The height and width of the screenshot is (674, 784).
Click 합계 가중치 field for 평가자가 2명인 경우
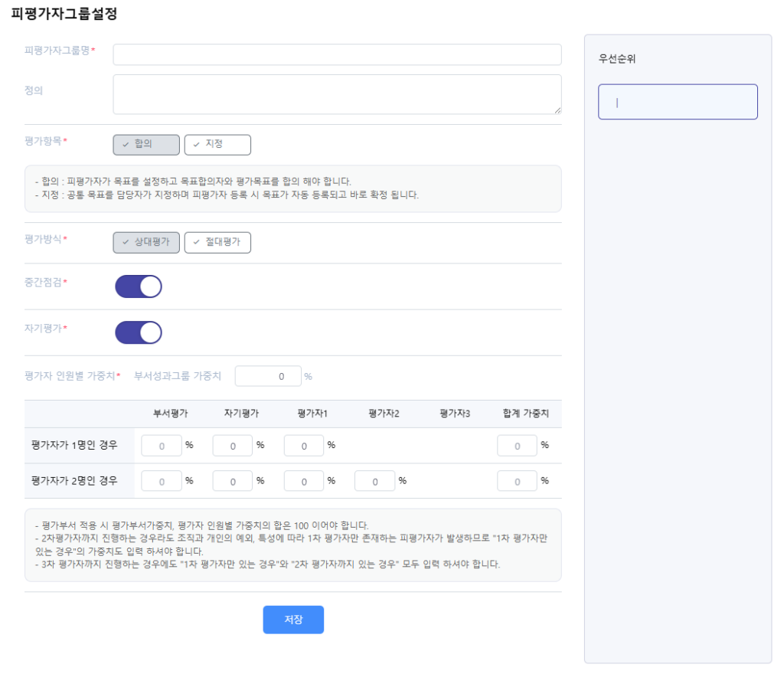(x=517, y=482)
